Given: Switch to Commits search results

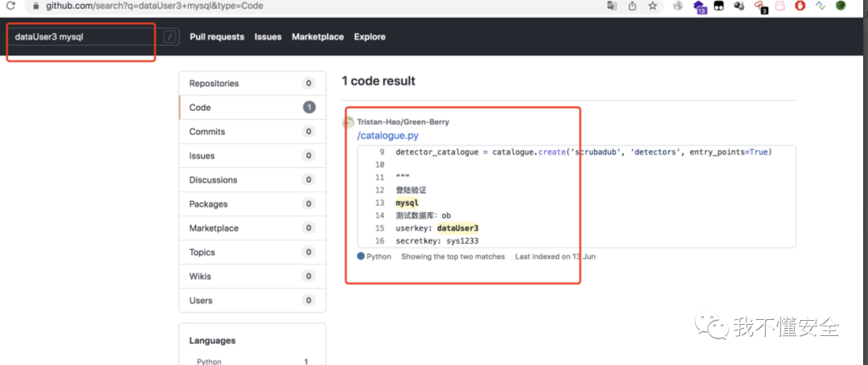Looking at the screenshot, I should (207, 132).
